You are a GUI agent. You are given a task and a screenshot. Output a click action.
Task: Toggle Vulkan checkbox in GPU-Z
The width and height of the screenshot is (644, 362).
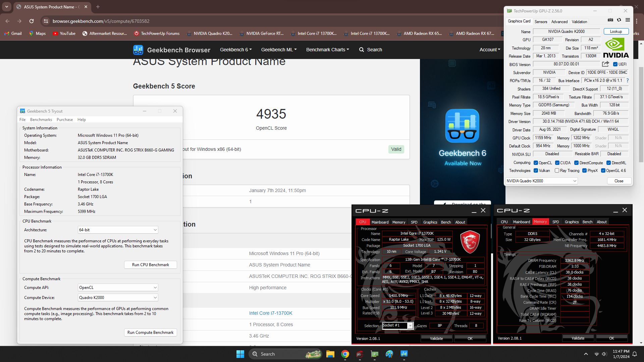536,171
